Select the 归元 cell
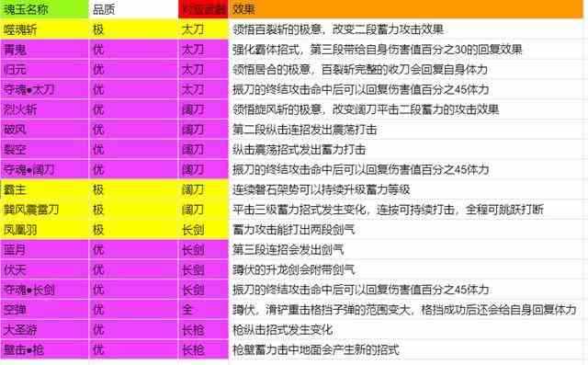The image size is (588, 365). tap(44, 69)
